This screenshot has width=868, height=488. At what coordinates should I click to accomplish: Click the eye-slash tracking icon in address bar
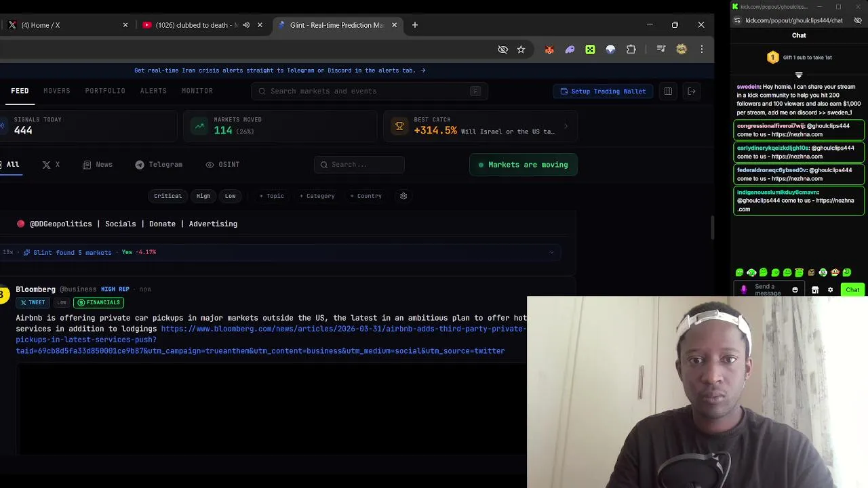502,49
